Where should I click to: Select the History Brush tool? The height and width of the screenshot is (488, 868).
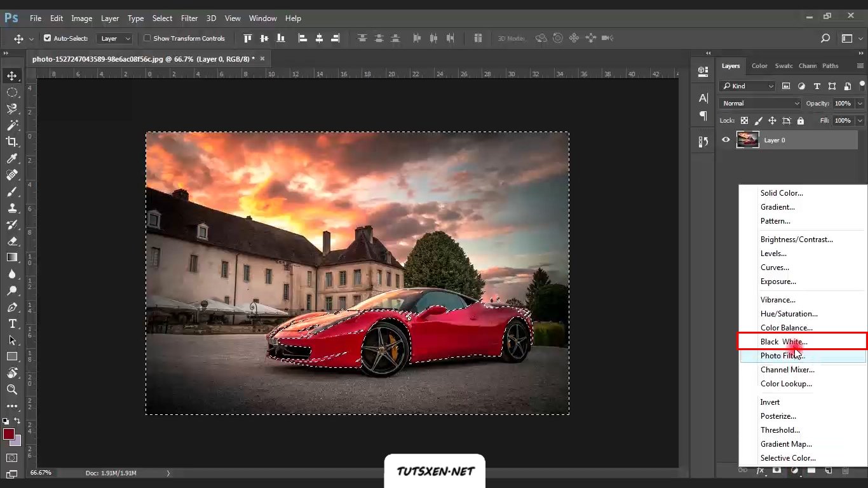click(12, 224)
